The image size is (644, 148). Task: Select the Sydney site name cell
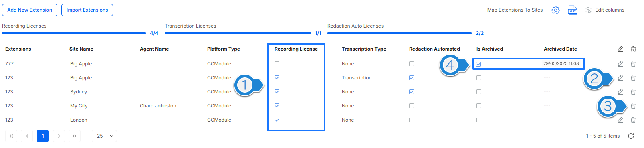click(79, 92)
